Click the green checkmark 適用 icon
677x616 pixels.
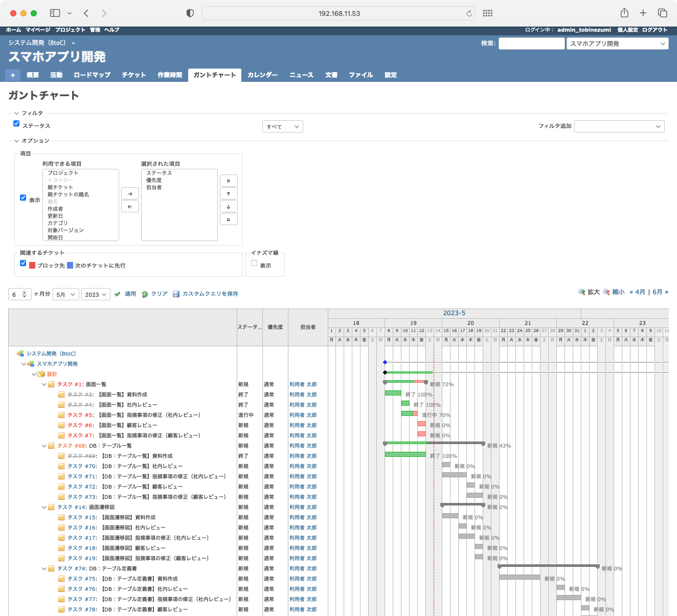coord(118,294)
